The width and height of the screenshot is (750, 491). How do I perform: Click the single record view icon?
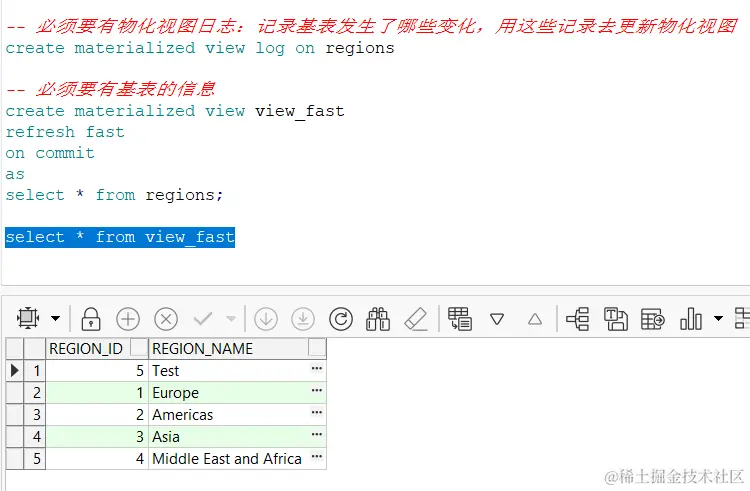tap(460, 318)
